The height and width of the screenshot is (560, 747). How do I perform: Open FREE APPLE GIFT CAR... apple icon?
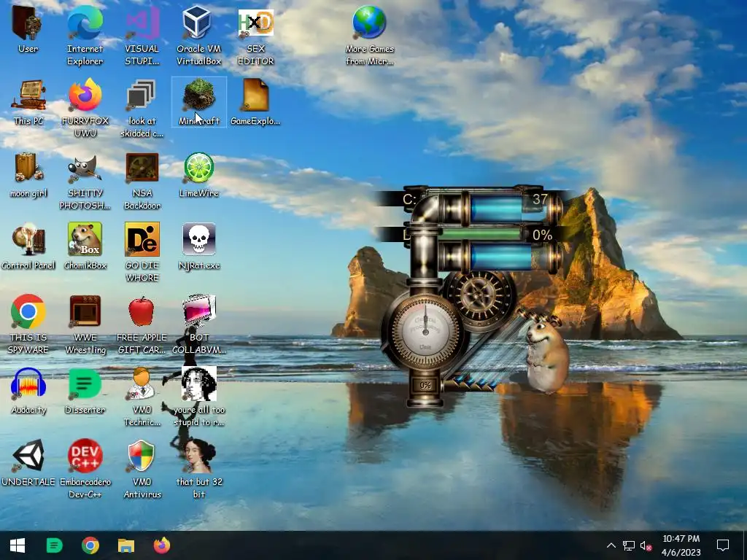click(x=142, y=312)
